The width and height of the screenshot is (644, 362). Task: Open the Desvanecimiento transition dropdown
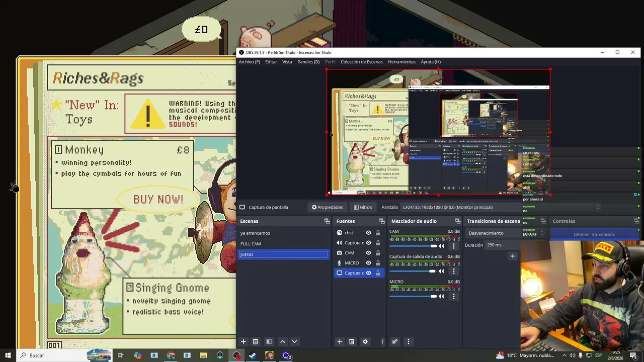(x=506, y=233)
